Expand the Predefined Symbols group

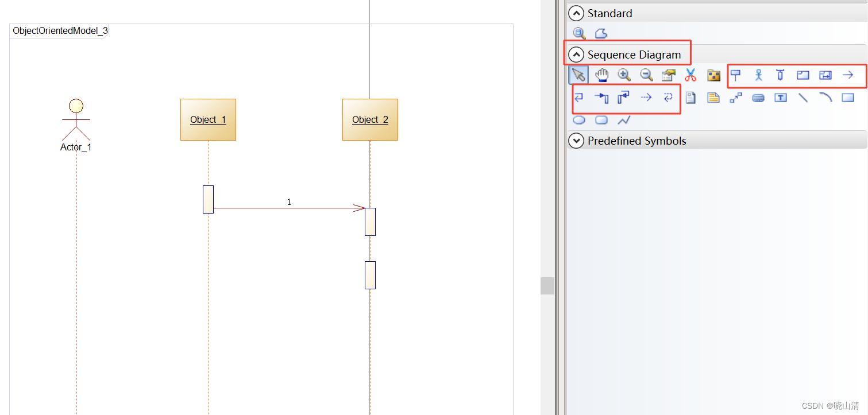[x=576, y=141]
